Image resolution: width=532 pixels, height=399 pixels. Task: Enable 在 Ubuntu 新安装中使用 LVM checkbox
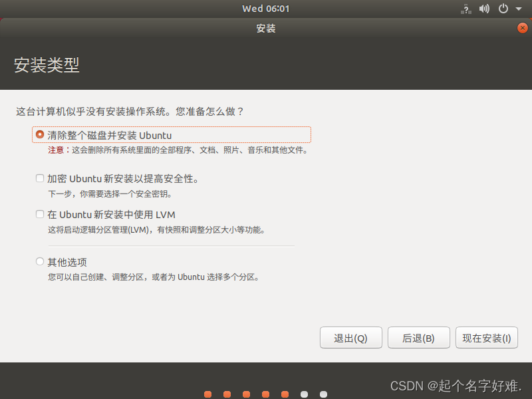click(40, 214)
